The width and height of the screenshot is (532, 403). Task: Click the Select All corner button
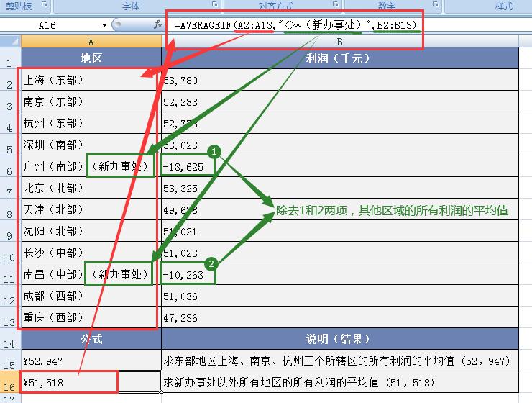point(10,42)
